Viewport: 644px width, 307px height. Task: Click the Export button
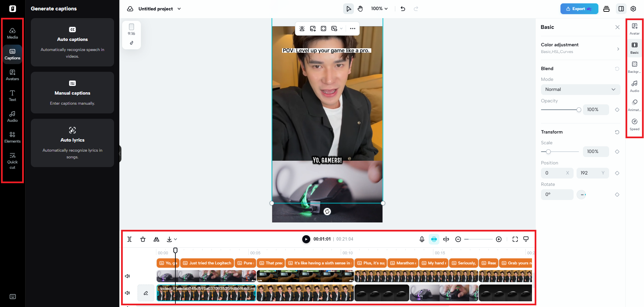point(579,9)
